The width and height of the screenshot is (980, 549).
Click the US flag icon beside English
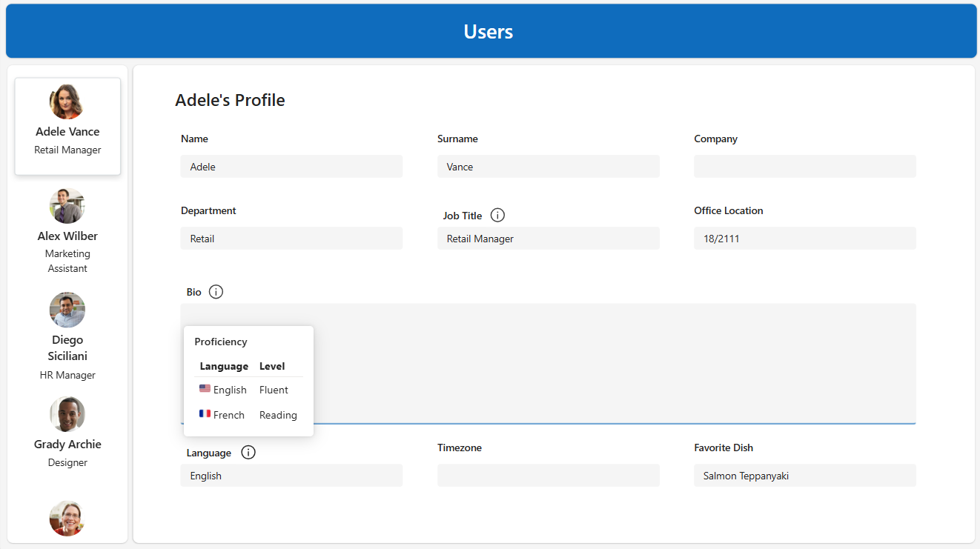coord(205,389)
